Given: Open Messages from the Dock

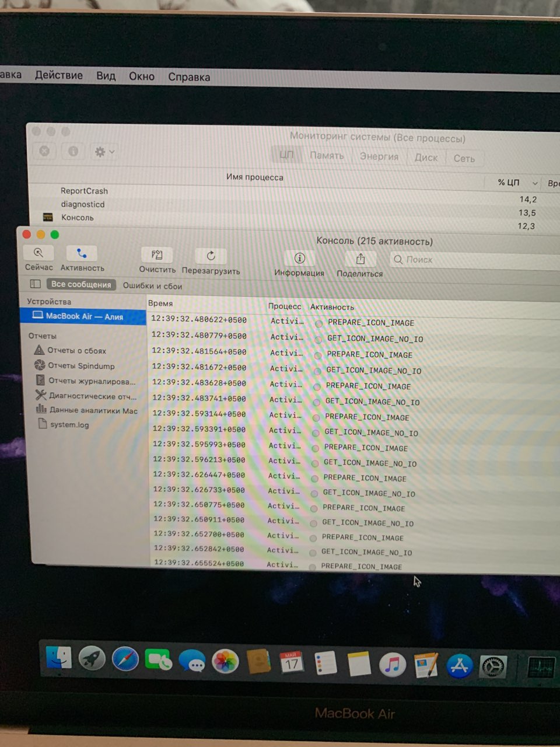Looking at the screenshot, I should (x=191, y=662).
